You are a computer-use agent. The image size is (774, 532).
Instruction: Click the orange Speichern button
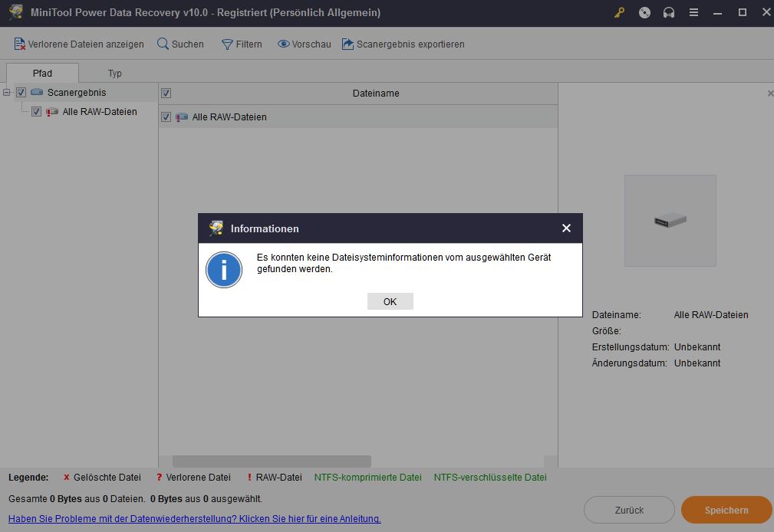(726, 510)
